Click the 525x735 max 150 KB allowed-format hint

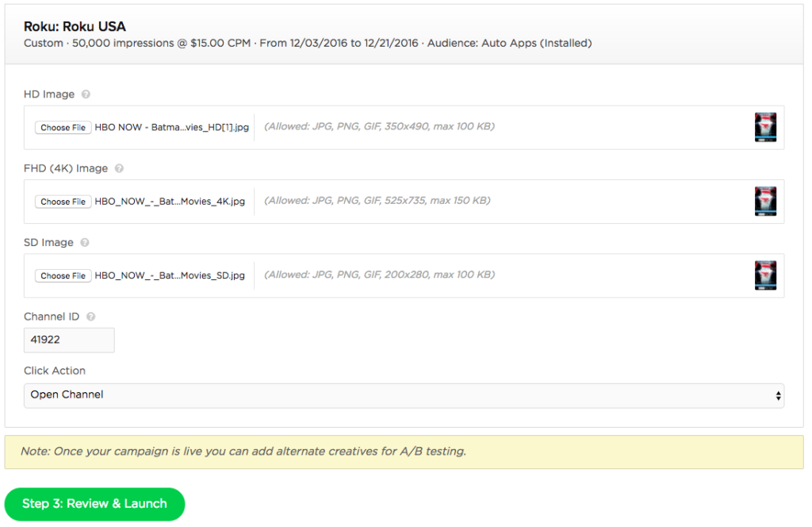(377, 201)
